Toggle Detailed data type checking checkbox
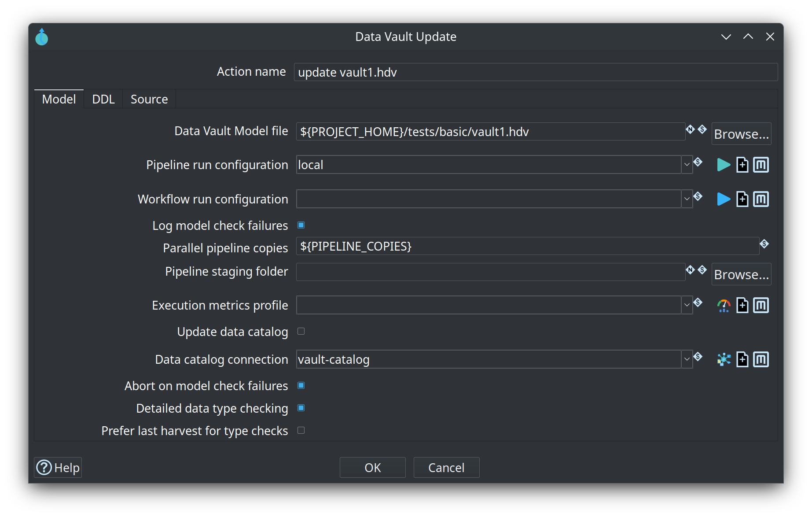 coord(301,408)
